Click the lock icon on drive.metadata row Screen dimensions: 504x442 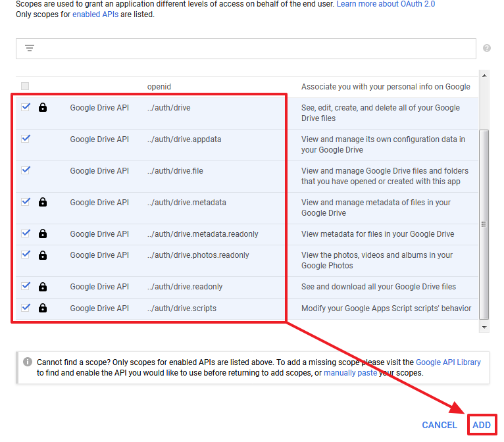point(42,202)
